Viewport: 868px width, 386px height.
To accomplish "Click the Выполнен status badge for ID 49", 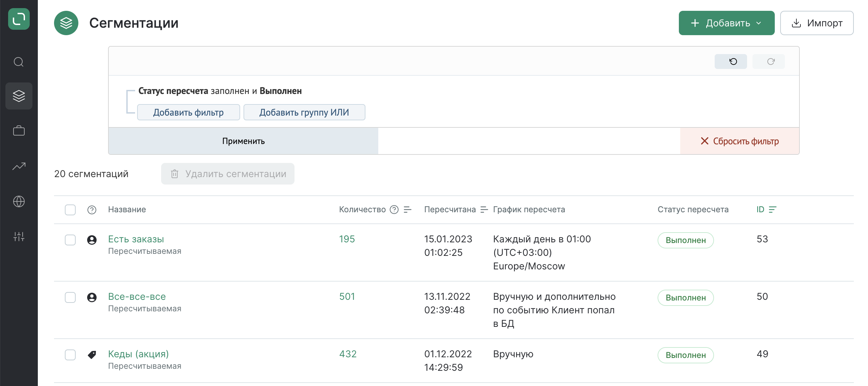I will (x=686, y=355).
